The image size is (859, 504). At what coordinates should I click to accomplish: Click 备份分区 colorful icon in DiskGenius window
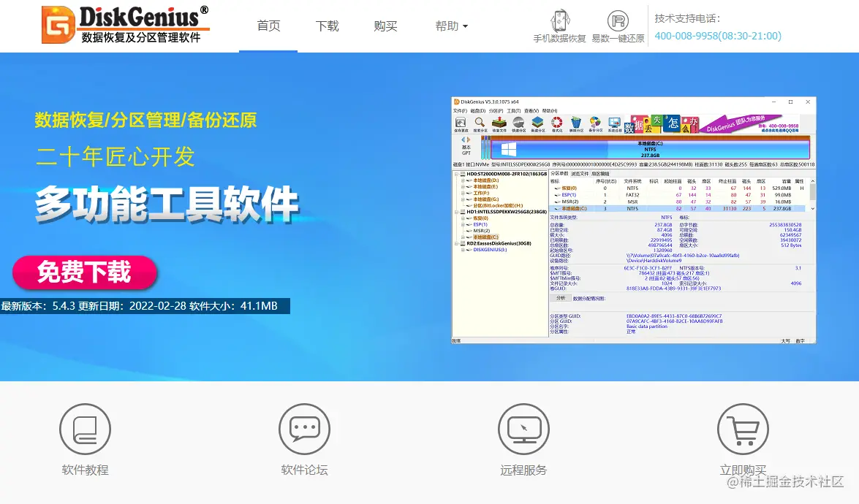coord(595,124)
